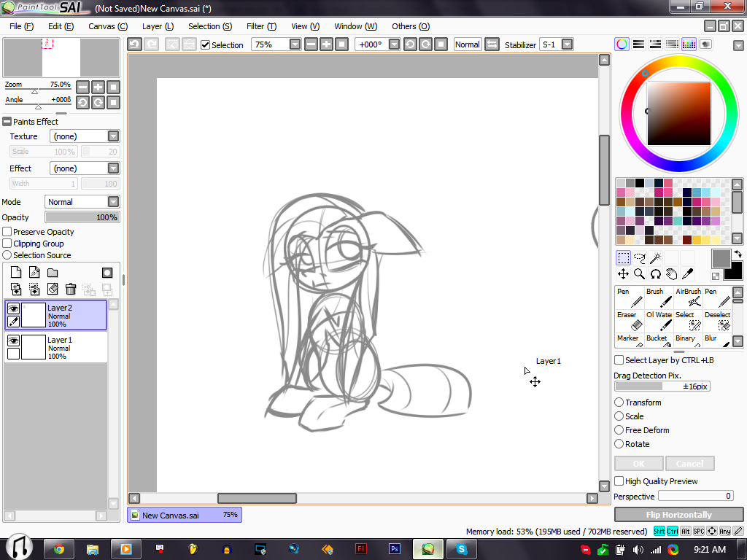The width and height of the screenshot is (747, 560).
Task: Click the black background color swatch
Action: [734, 272]
